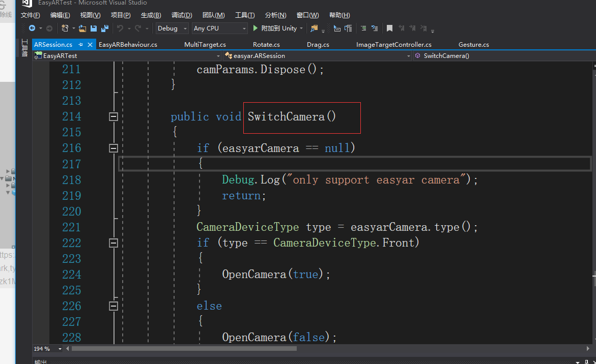596x364 pixels.
Task: Click the horizontal scrollbar right arrow
Action: point(588,348)
